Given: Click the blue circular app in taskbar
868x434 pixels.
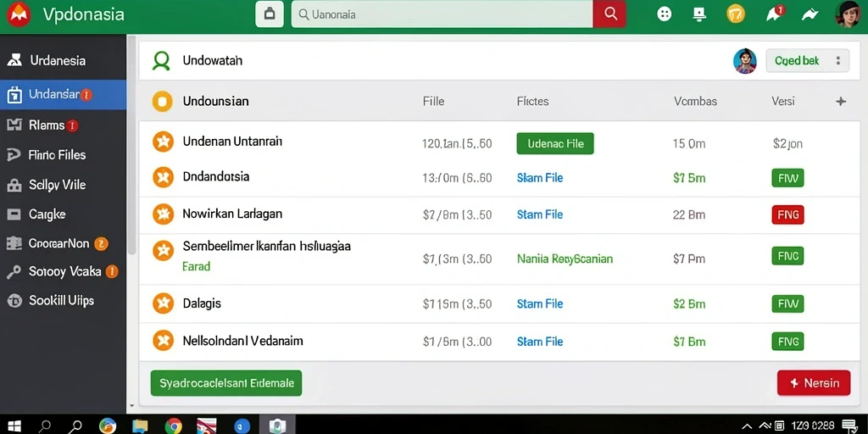Looking at the screenshot, I should [242, 426].
